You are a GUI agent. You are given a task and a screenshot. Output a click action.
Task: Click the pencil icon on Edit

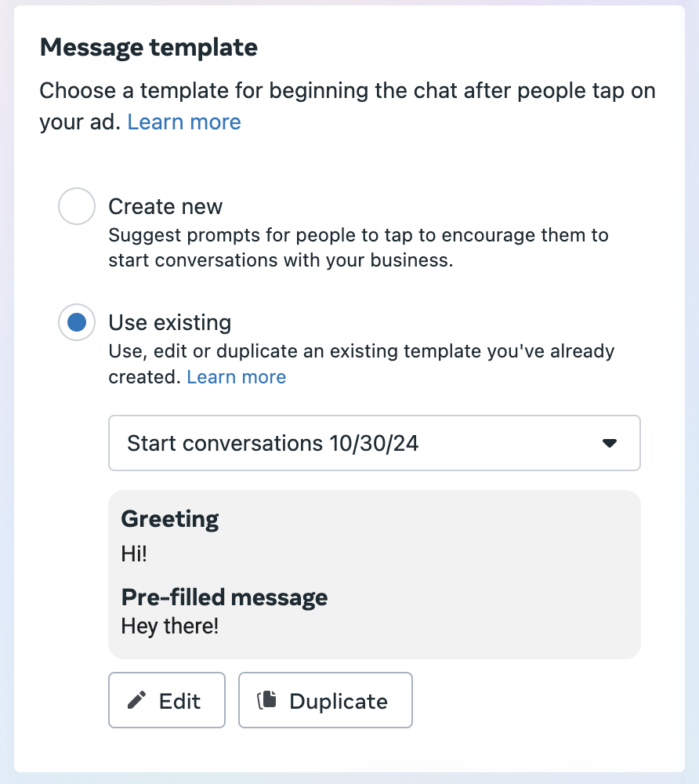point(137,700)
